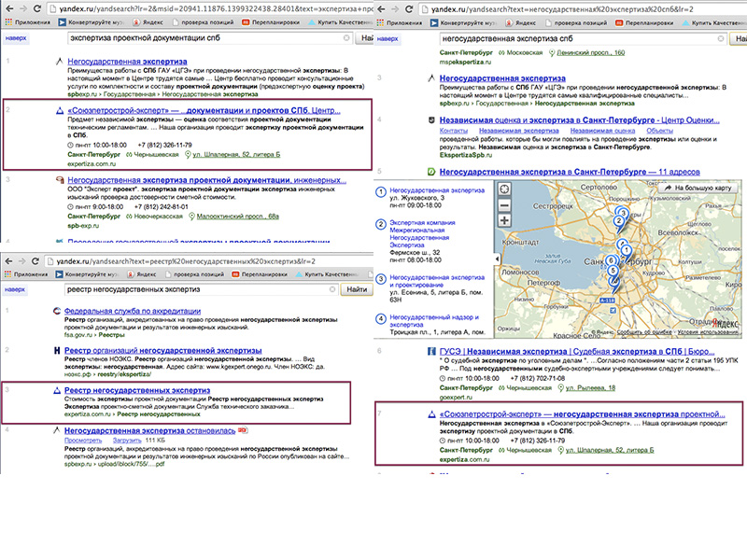
Task: Open address link 'ул. Рылеева, 18'
Action: tap(590, 388)
